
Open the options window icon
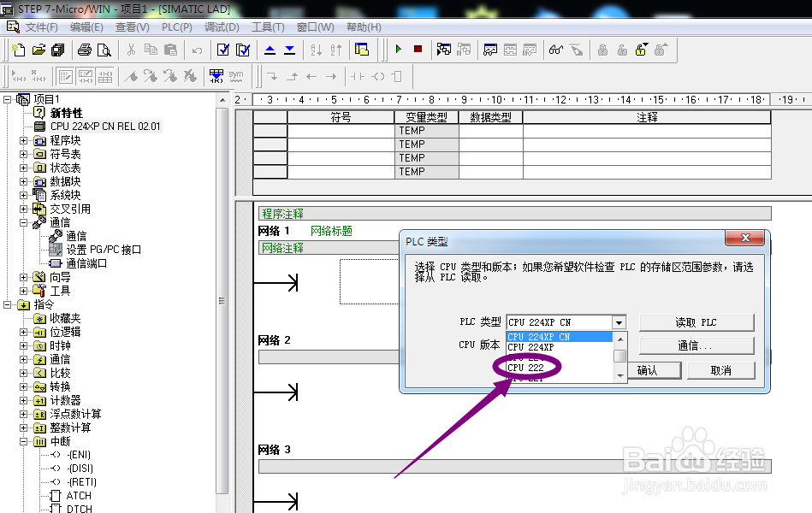pyautogui.click(x=362, y=50)
